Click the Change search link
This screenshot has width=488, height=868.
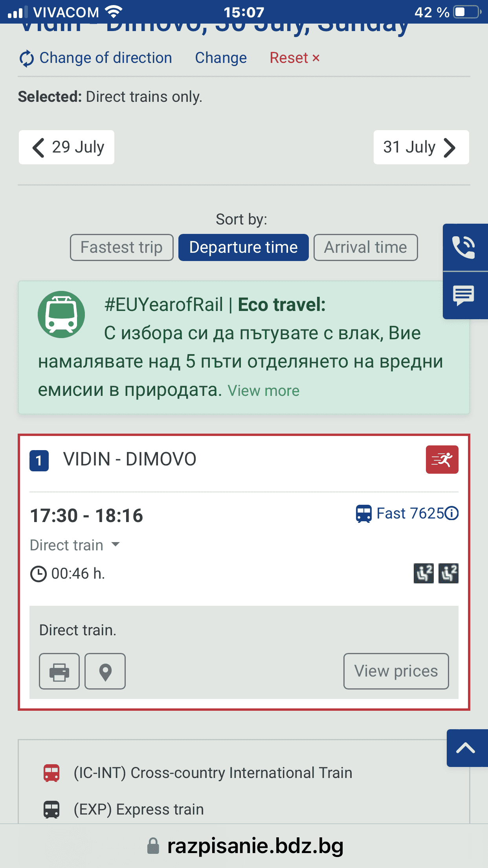coord(221,58)
